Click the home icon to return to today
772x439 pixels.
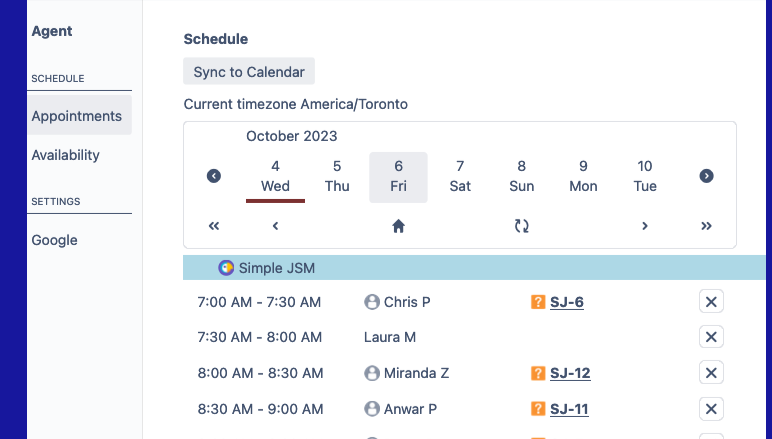tap(398, 226)
